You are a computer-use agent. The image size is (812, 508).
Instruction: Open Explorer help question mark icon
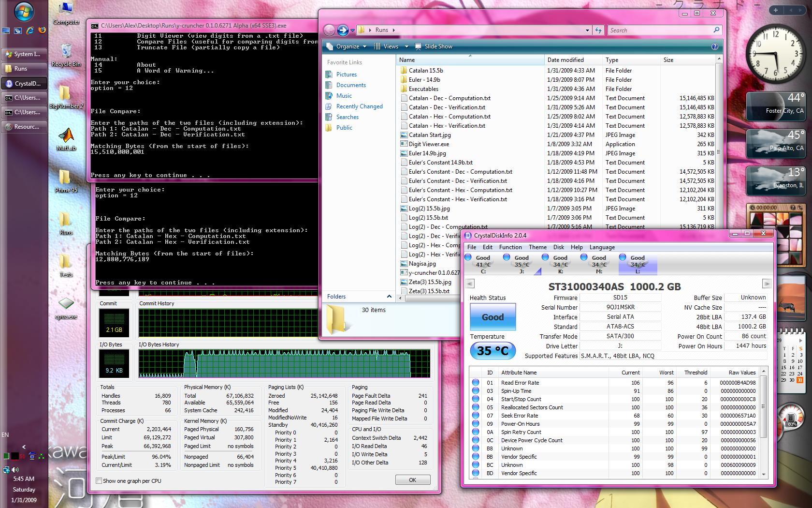click(714, 46)
